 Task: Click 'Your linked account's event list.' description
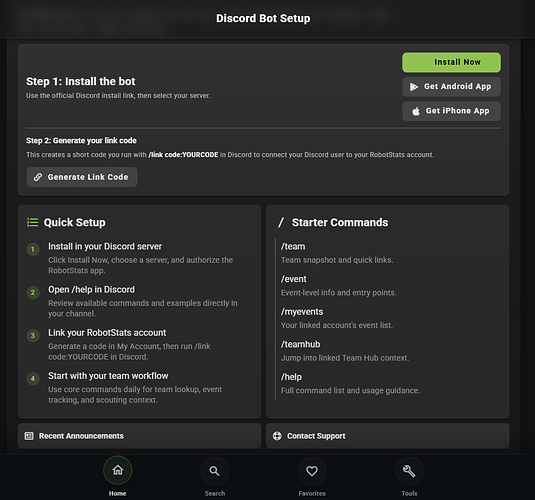coord(337,325)
